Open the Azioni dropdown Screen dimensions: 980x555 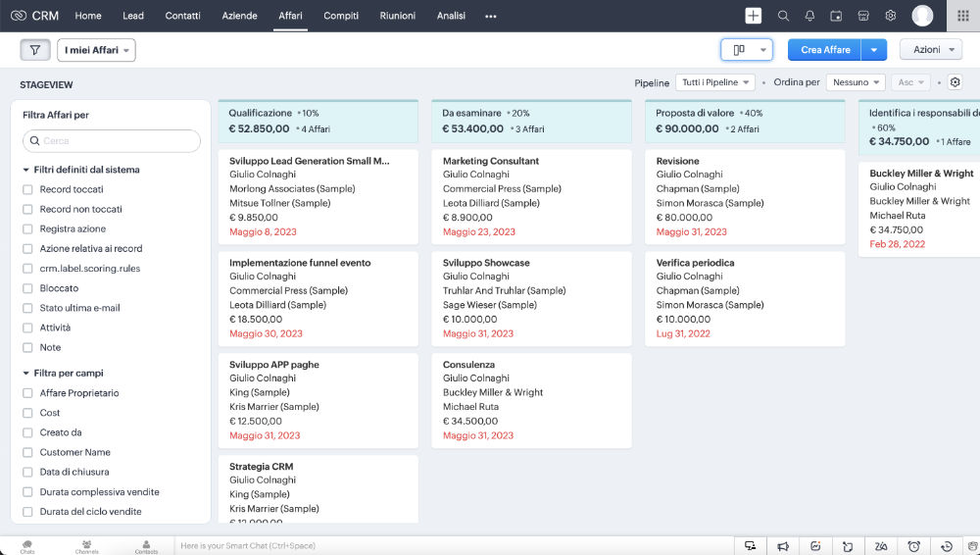coord(931,50)
